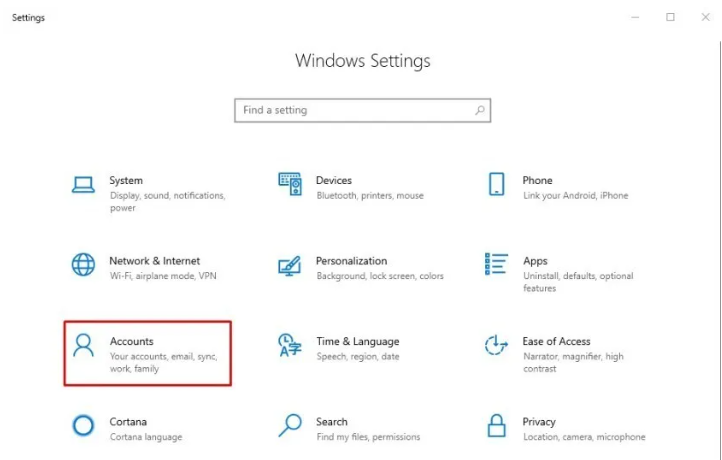Image resolution: width=722 pixels, height=460 pixels.
Task: Click the Cortana circle icon
Action: click(x=83, y=425)
